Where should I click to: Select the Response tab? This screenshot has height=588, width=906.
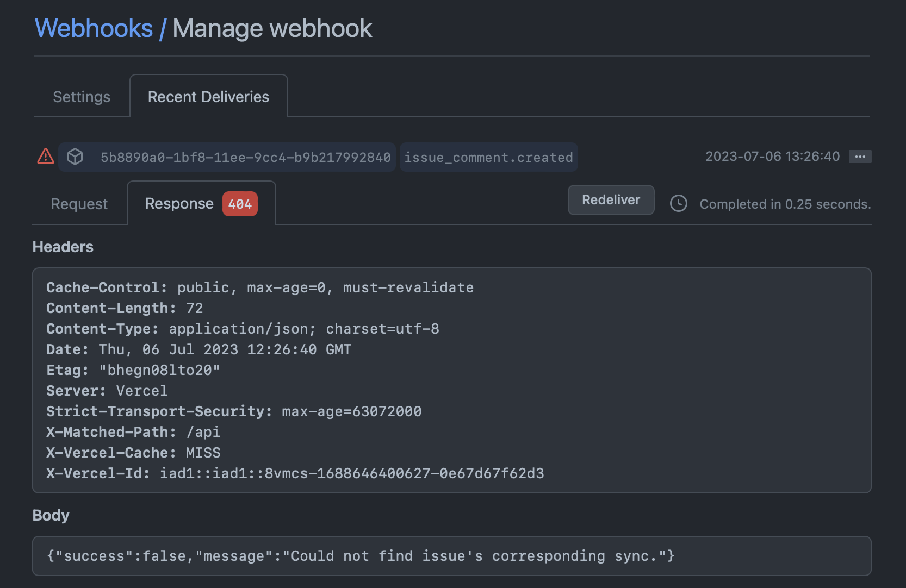click(x=179, y=203)
